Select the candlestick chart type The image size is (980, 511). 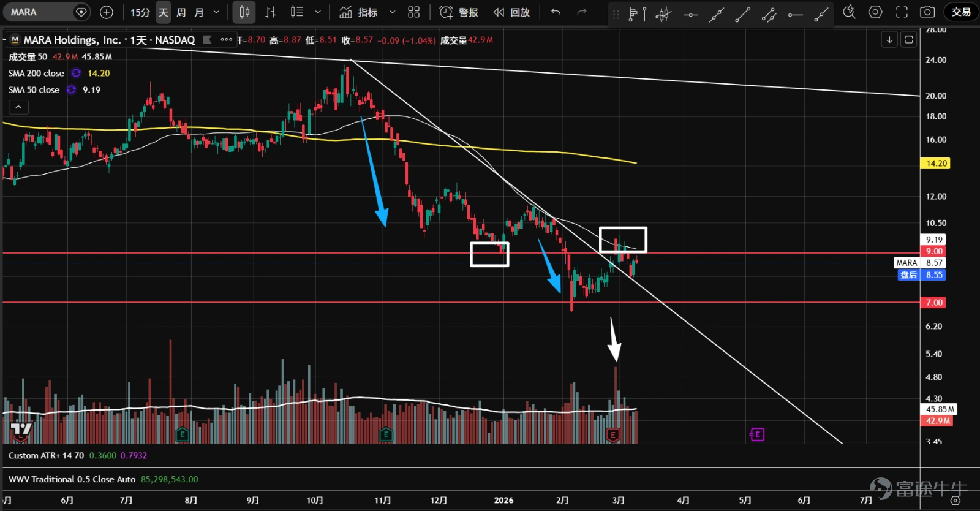(x=244, y=12)
